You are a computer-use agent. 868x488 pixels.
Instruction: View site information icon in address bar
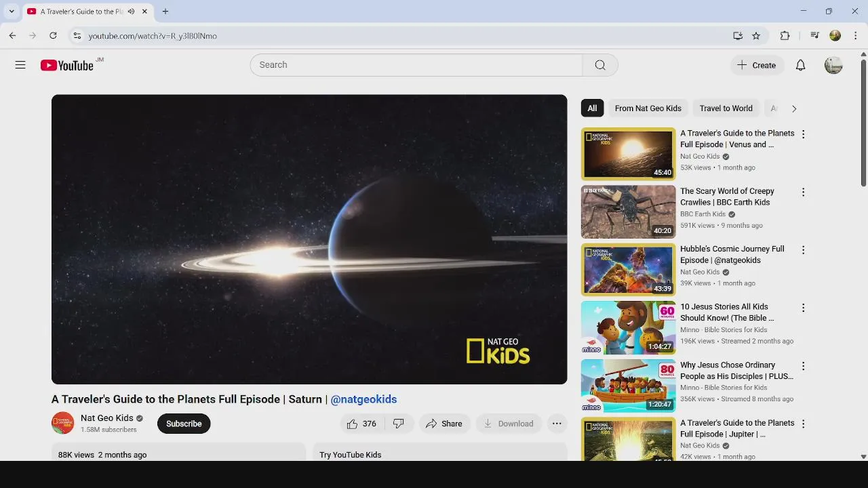pos(77,36)
